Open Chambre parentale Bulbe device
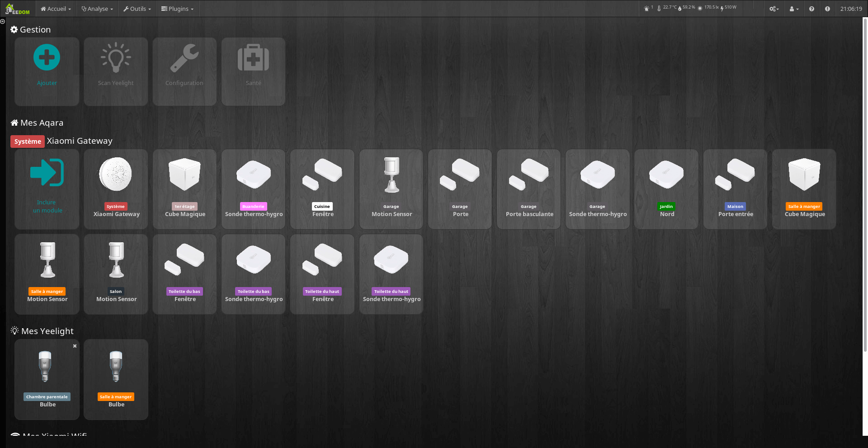This screenshot has width=868, height=448. (x=47, y=380)
